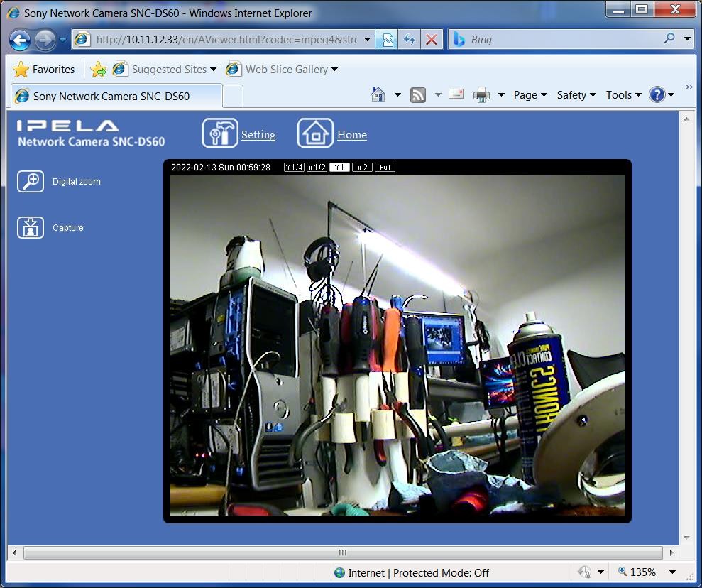Click the Digital zoom label

tap(77, 181)
